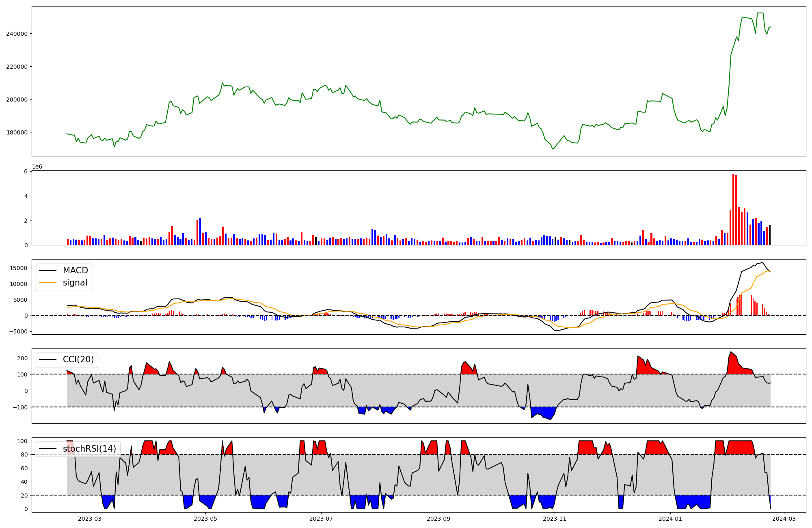This screenshot has width=812, height=528.
Task: Click the CCI(20) legend label
Action: (78, 359)
